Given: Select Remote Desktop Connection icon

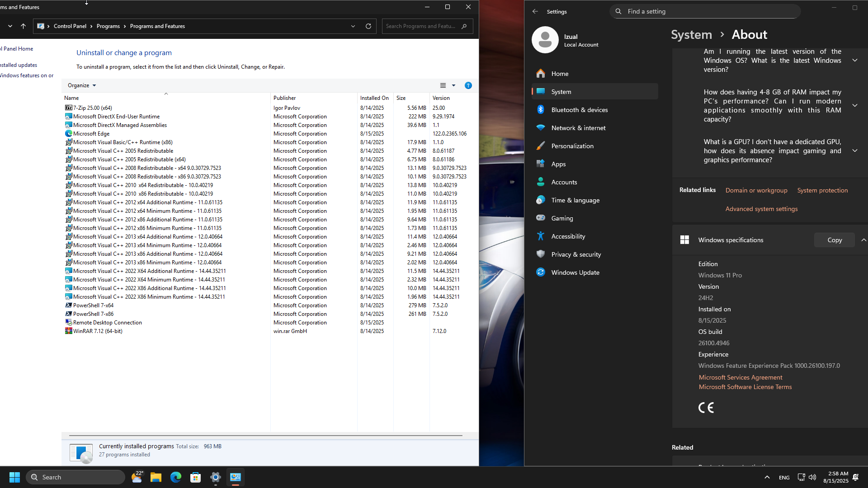Looking at the screenshot, I should point(68,323).
